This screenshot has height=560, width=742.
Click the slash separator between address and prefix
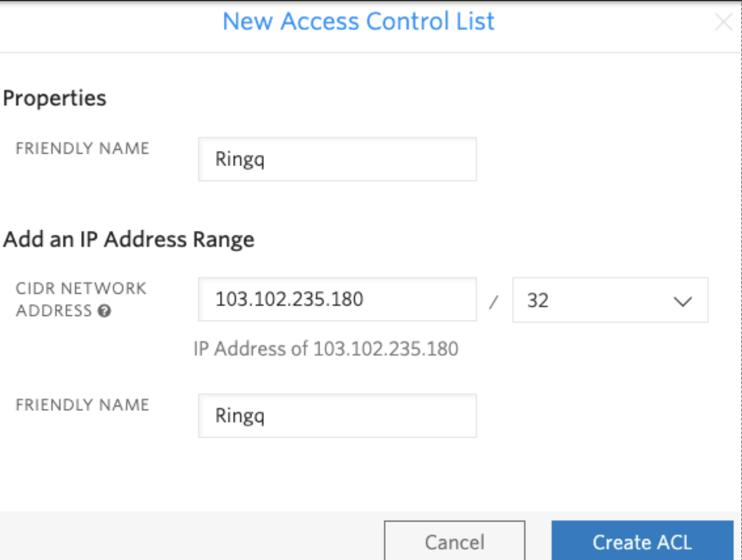click(493, 301)
